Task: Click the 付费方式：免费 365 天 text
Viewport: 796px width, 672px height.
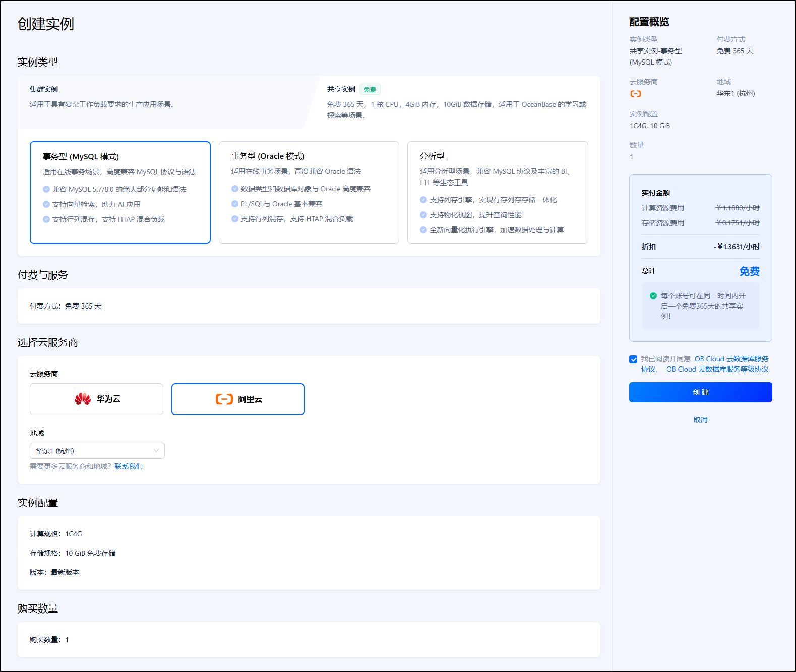Action: 66,306
